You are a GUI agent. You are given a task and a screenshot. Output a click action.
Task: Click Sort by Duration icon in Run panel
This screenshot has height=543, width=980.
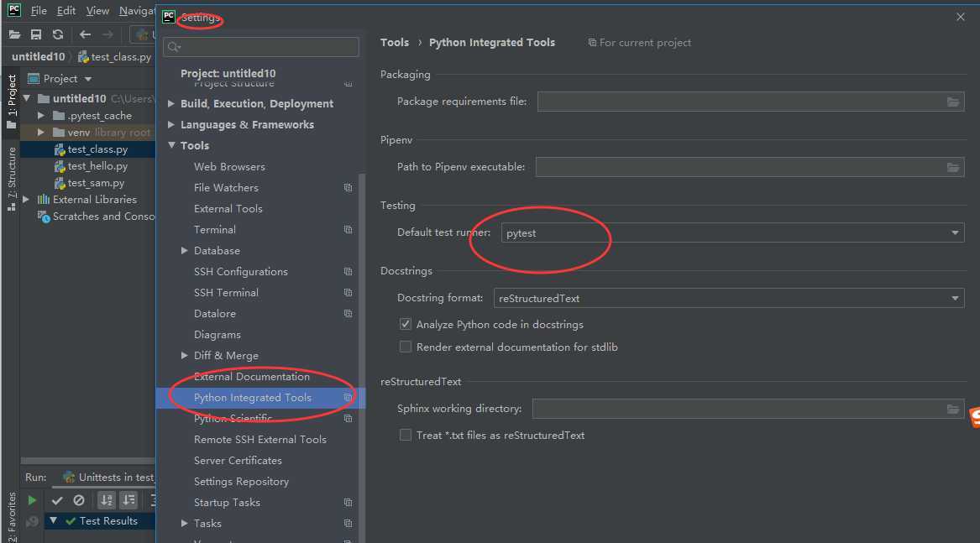(128, 500)
